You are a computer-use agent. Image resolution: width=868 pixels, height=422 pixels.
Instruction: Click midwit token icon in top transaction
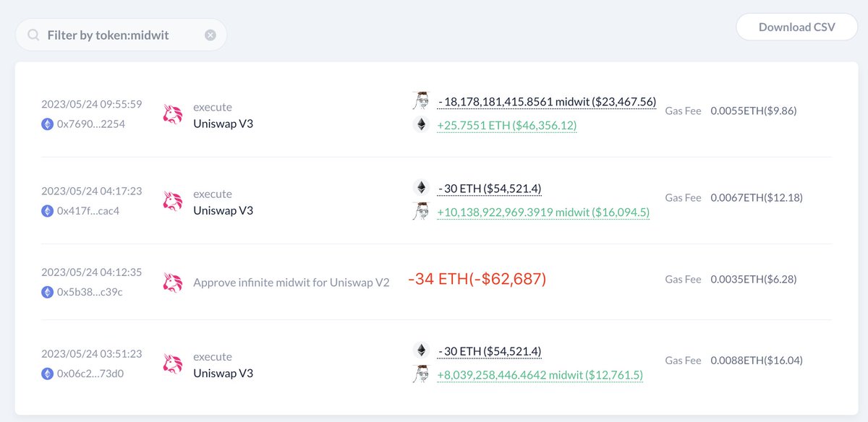420,101
